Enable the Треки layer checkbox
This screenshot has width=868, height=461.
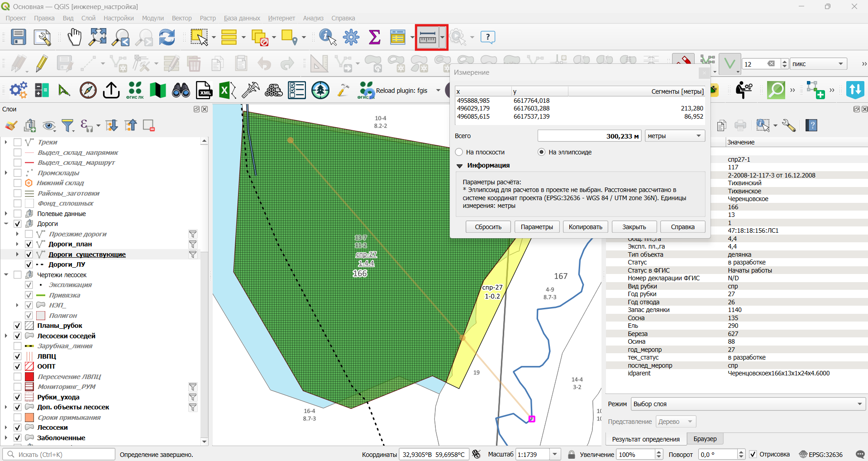(18, 142)
